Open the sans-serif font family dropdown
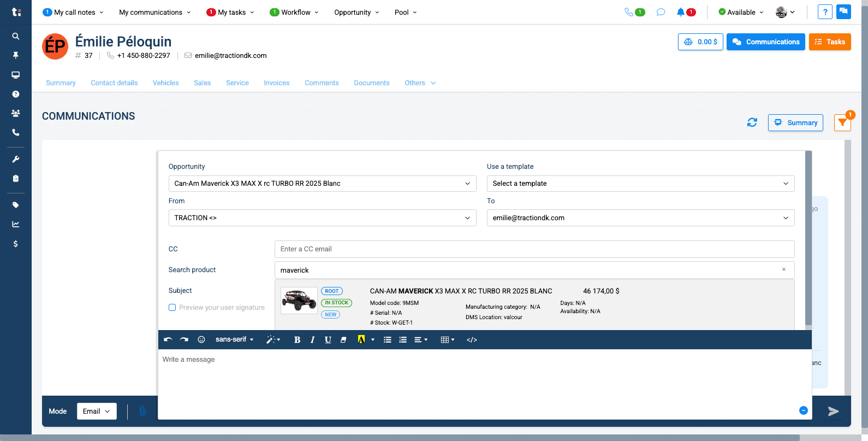The width and height of the screenshot is (868, 441). (235, 340)
